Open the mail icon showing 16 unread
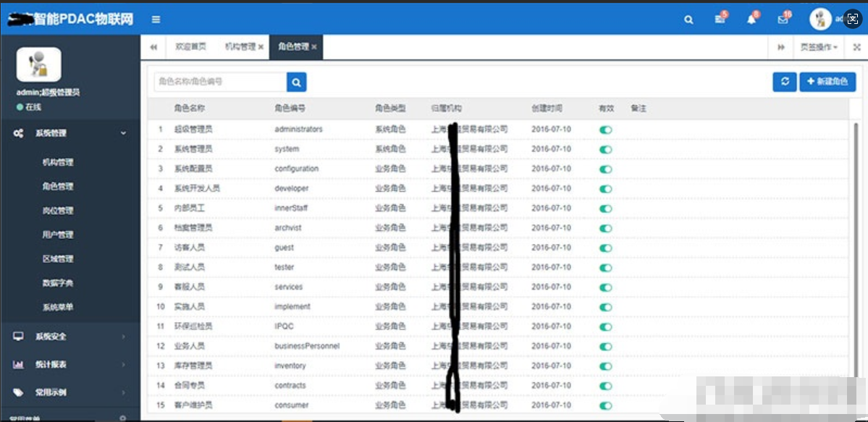The height and width of the screenshot is (422, 868). point(784,18)
